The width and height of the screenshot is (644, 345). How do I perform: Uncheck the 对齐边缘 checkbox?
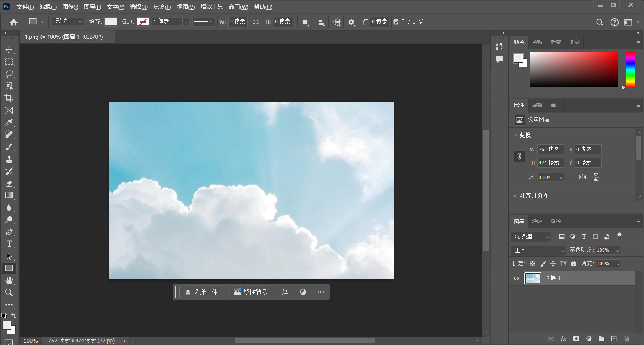coord(396,22)
